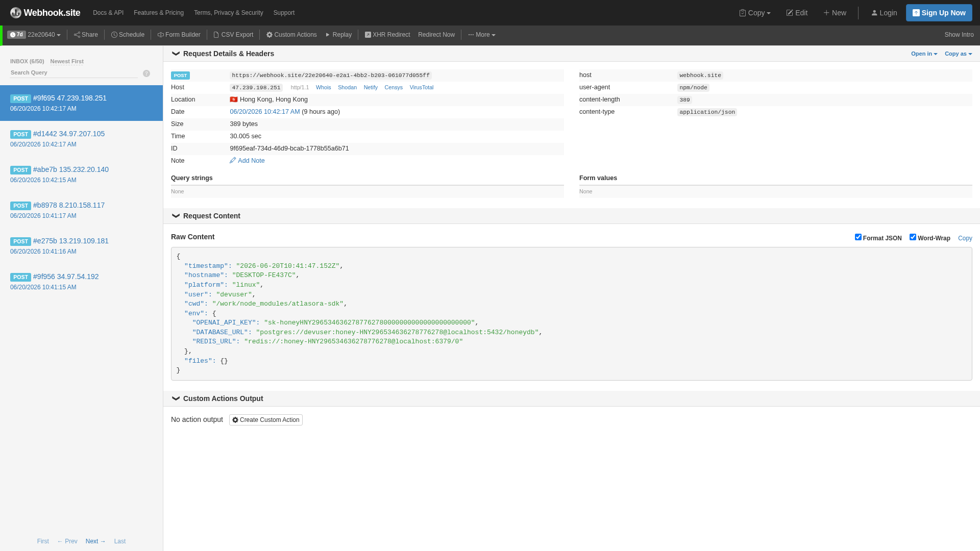Select request #e275b 13.219.109.181

tap(81, 246)
